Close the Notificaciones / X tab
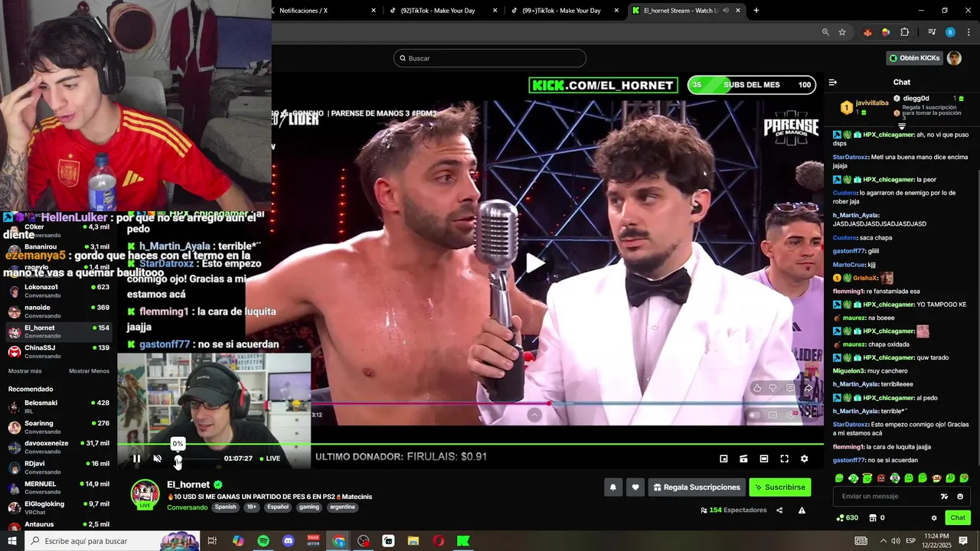 [374, 11]
